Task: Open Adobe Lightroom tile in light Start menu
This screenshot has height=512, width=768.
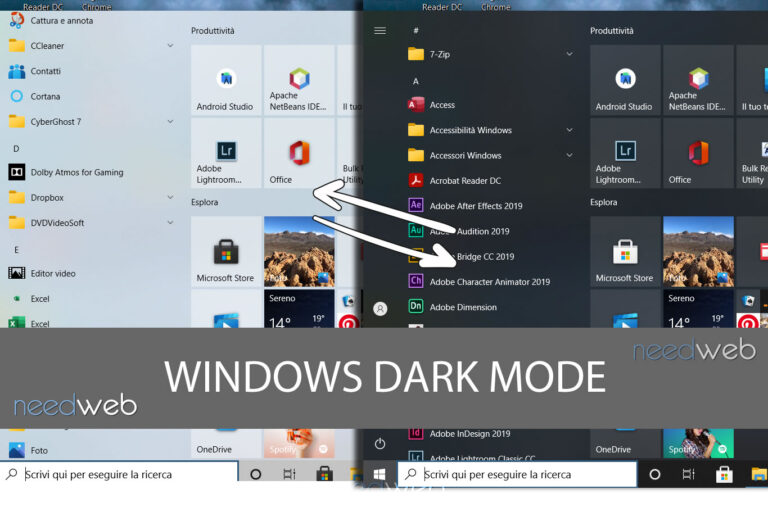Action: 226,153
